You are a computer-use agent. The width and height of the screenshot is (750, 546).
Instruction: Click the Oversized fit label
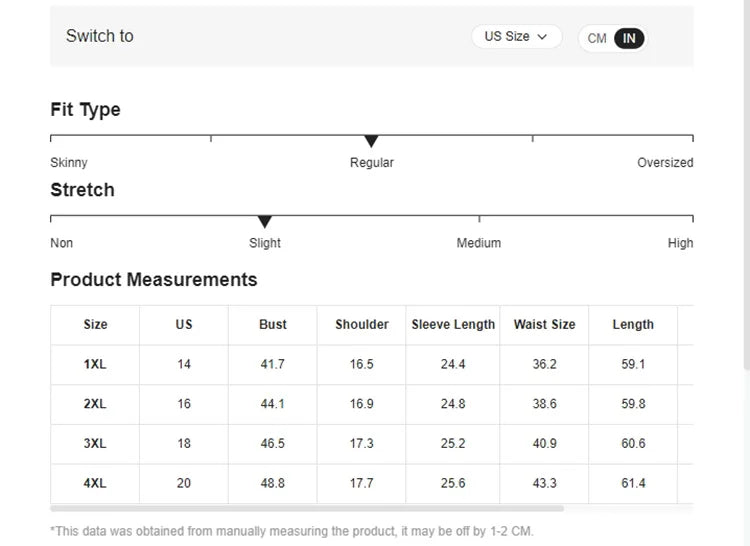665,163
